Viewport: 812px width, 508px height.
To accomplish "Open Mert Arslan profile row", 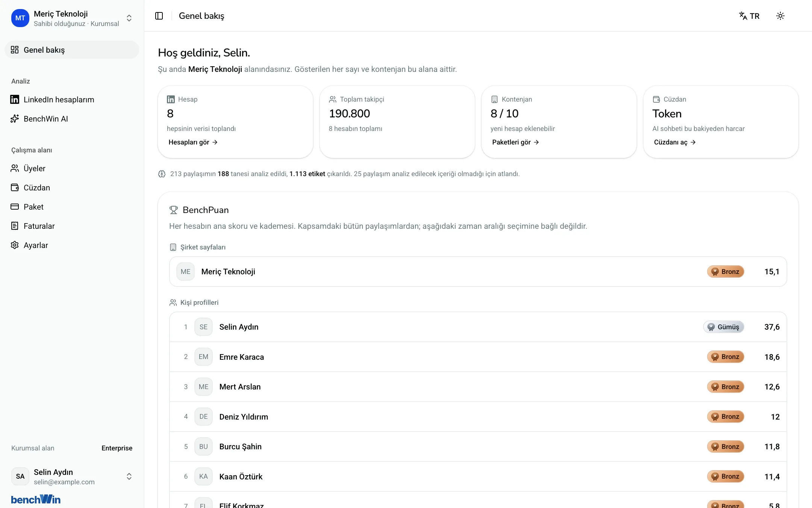I will [478, 387].
